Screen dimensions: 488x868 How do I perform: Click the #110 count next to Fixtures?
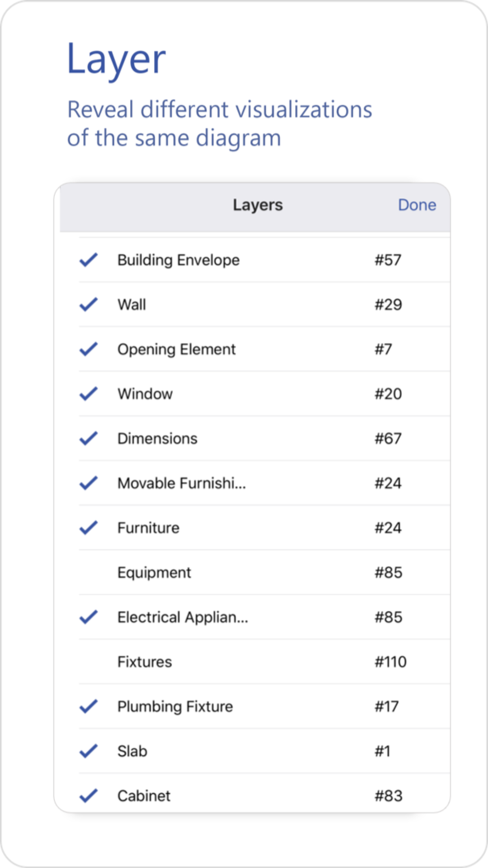pyautogui.click(x=391, y=662)
